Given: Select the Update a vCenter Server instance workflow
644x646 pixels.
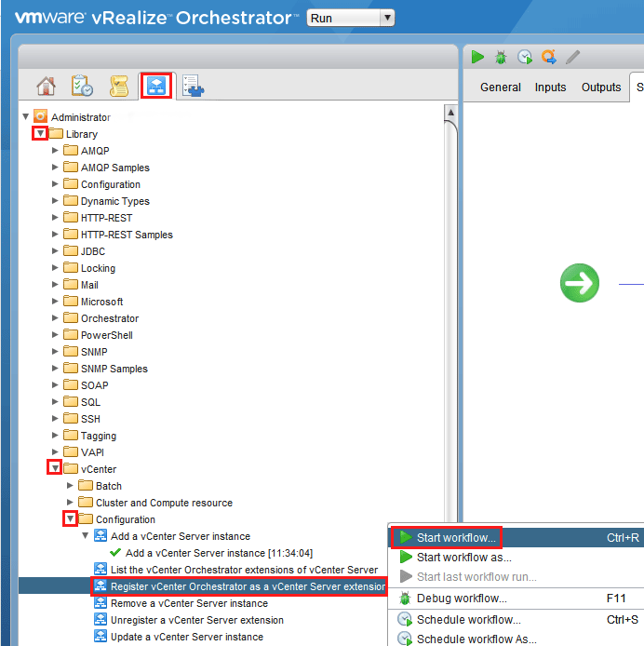Looking at the screenshot, I should click(187, 637).
